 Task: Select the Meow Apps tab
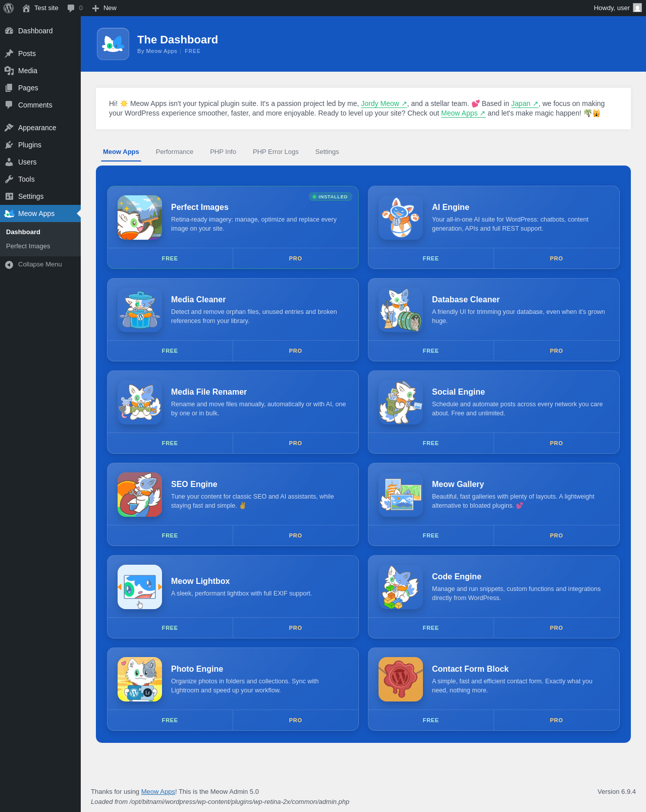[121, 152]
